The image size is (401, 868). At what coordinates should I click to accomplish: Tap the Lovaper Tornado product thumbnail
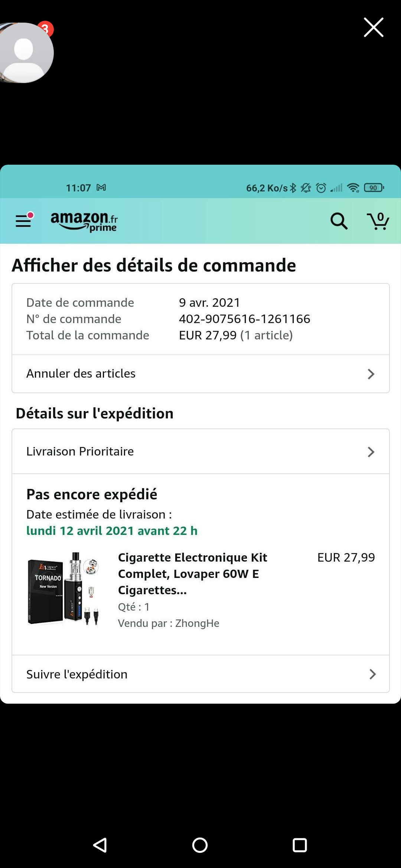click(63, 589)
